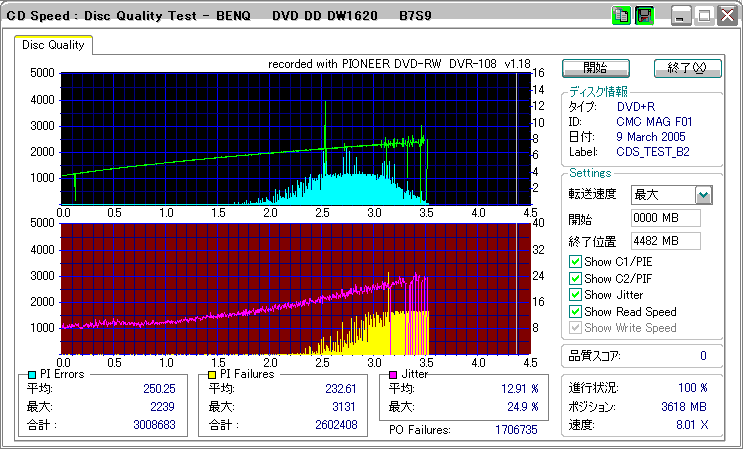Click the cyan PI Errors color swatch
The width and height of the screenshot is (743, 449).
pyautogui.click(x=32, y=375)
